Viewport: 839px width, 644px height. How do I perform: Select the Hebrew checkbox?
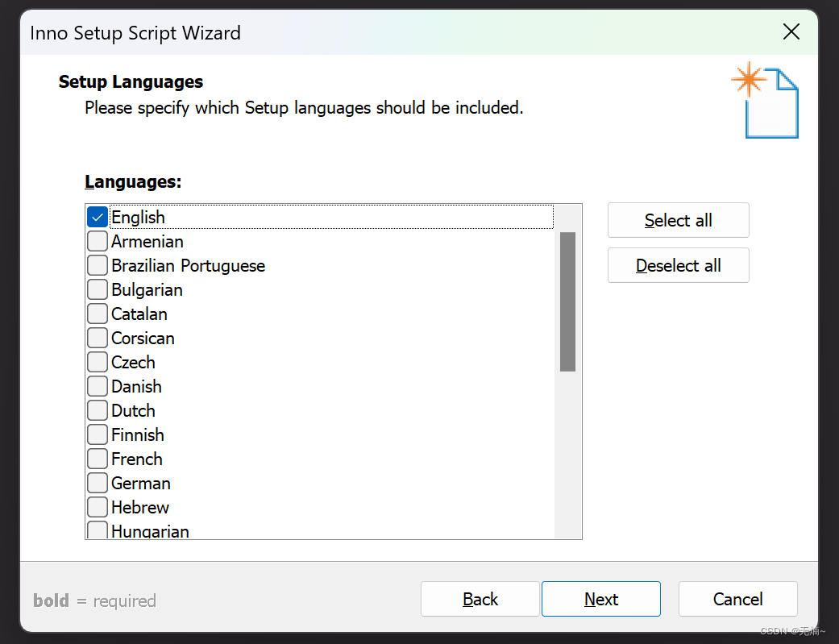pos(97,507)
